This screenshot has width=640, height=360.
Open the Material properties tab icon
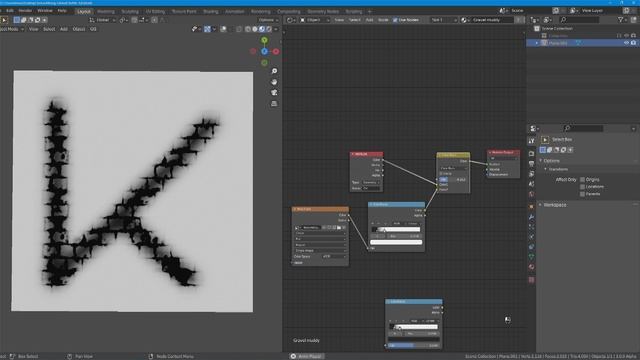coord(531,267)
